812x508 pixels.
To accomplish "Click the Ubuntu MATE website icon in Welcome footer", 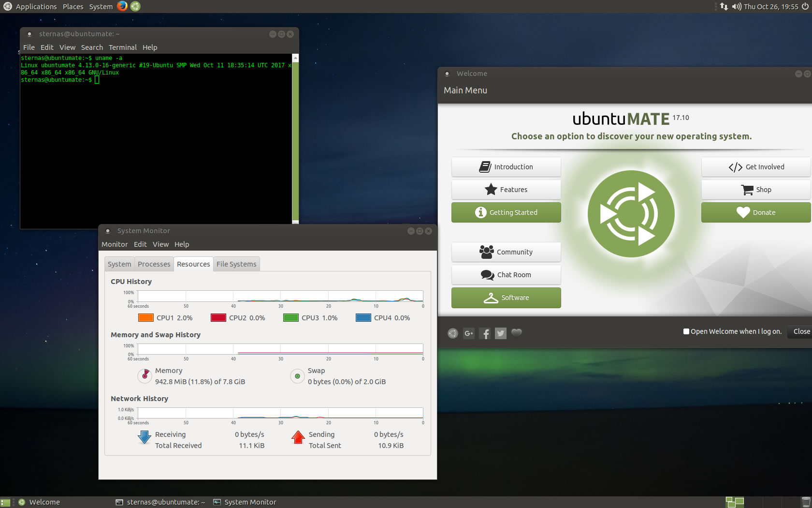I will click(452, 333).
